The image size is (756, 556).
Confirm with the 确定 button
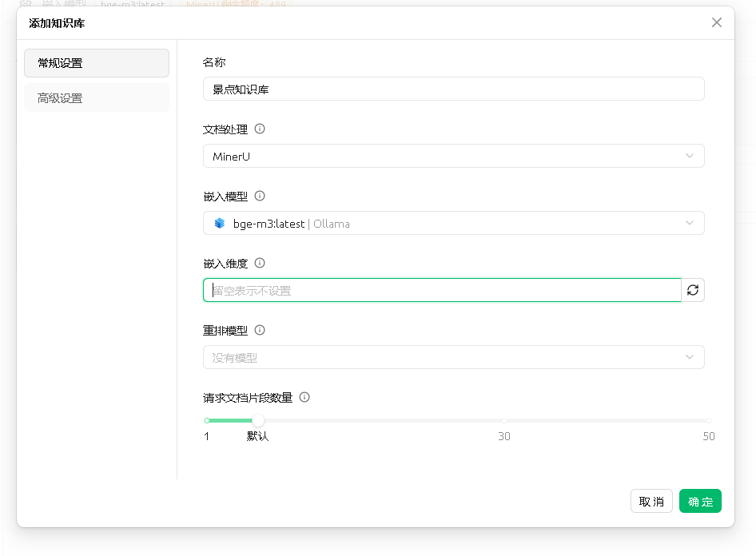(x=700, y=501)
